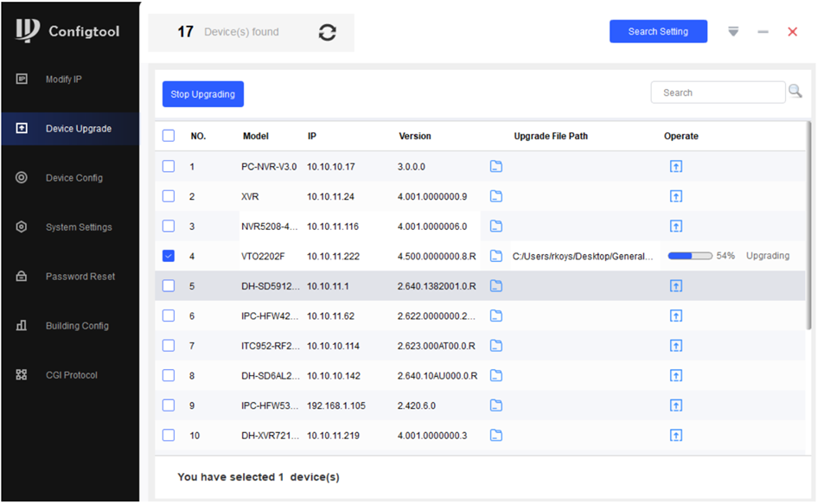The width and height of the screenshot is (817, 504).
Task: Toggle the select-all header checkbox
Action: pyautogui.click(x=169, y=136)
